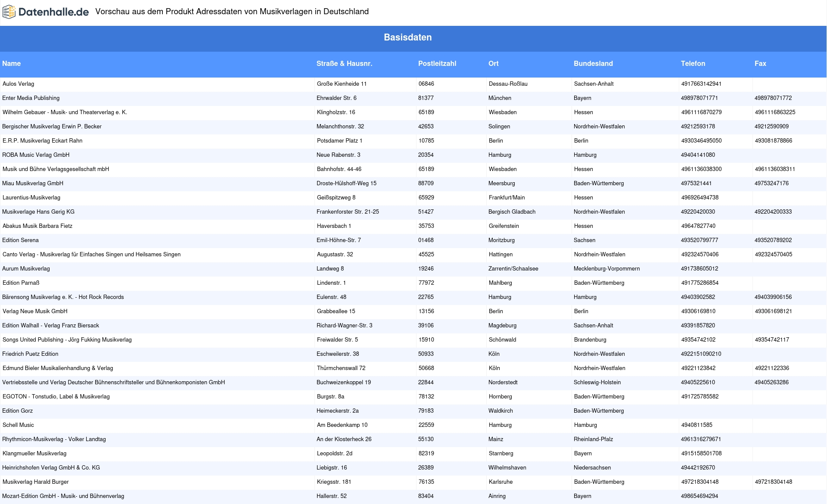
Task: Click Heinrichshofen Verlag GmbH & Co. KG
Action: click(x=51, y=468)
